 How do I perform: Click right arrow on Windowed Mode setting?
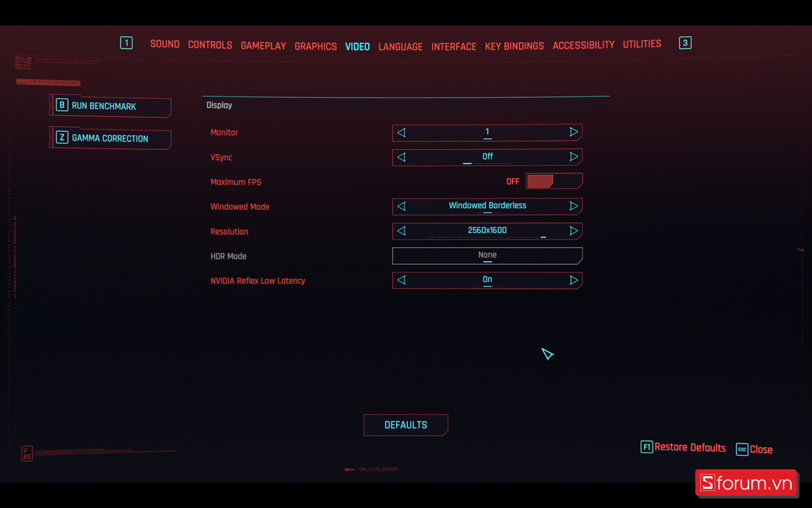(x=574, y=206)
